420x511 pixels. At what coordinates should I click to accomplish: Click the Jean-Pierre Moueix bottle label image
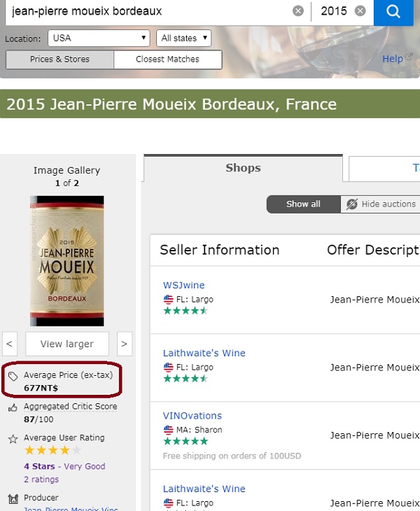[67, 260]
